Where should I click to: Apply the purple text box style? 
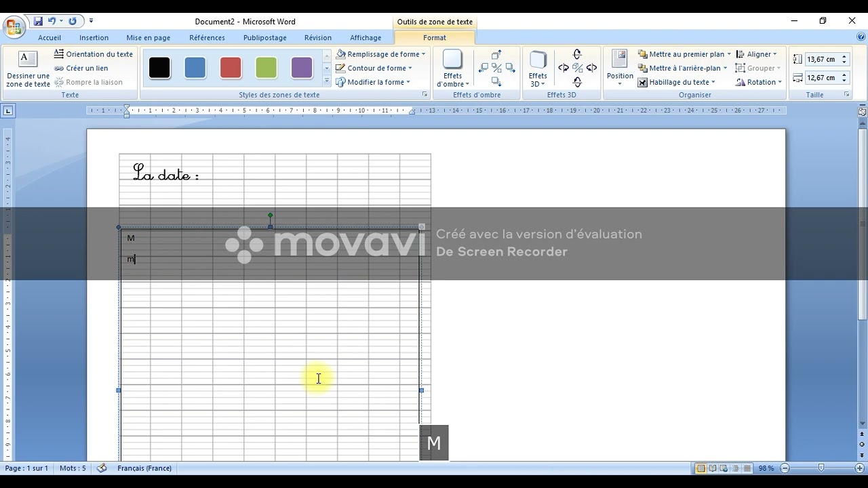coord(301,68)
